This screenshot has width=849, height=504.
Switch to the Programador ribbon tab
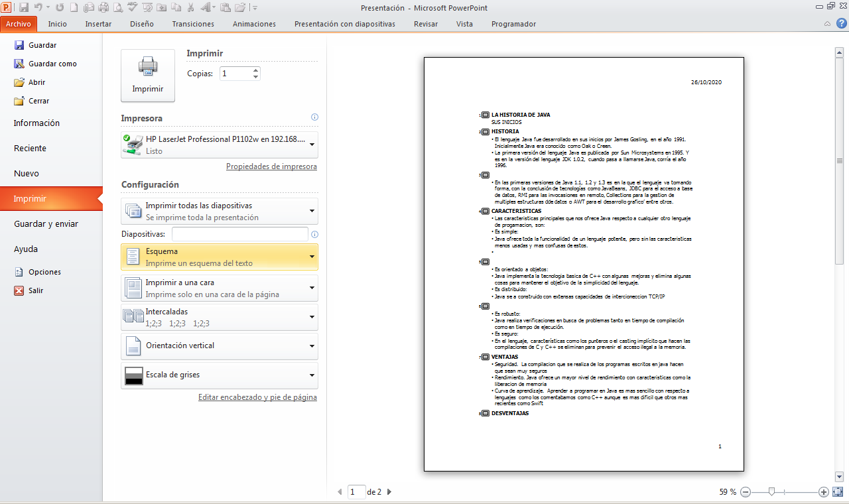(513, 24)
